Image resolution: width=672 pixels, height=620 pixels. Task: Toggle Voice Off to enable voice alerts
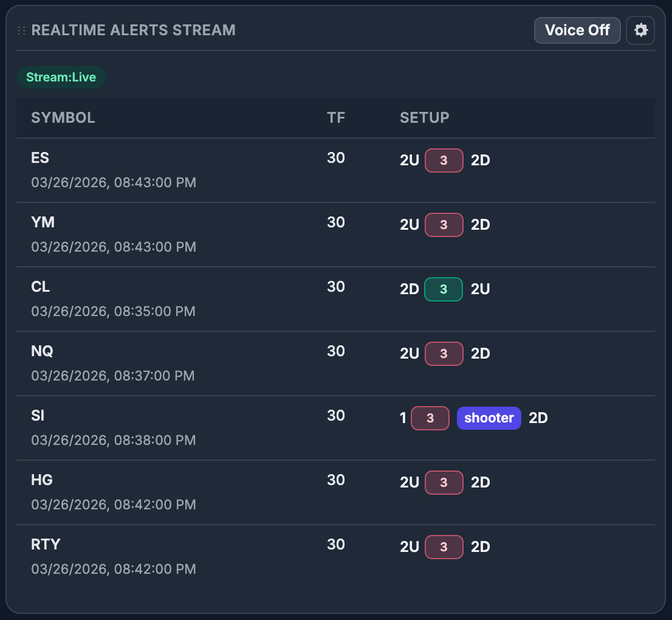tap(577, 30)
